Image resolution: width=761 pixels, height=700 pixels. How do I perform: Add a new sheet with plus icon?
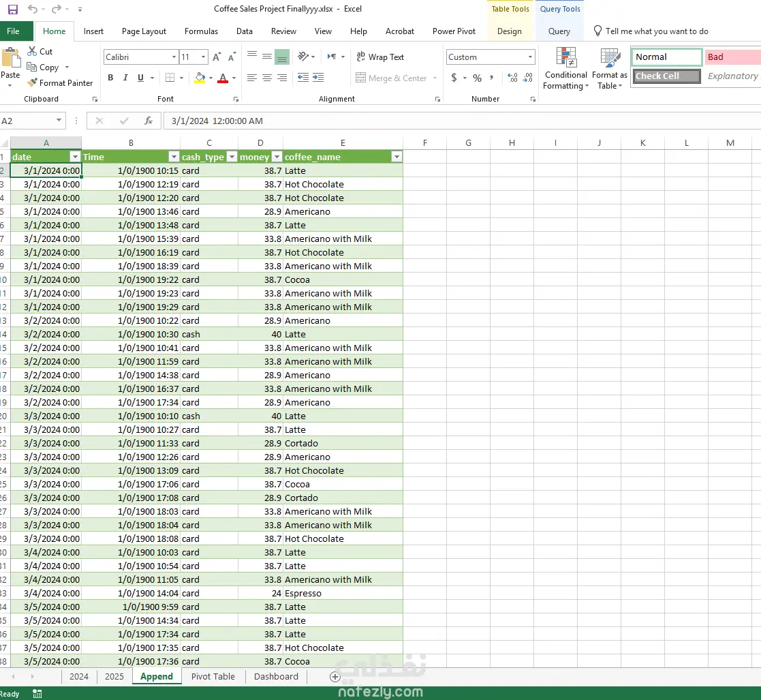tap(335, 677)
